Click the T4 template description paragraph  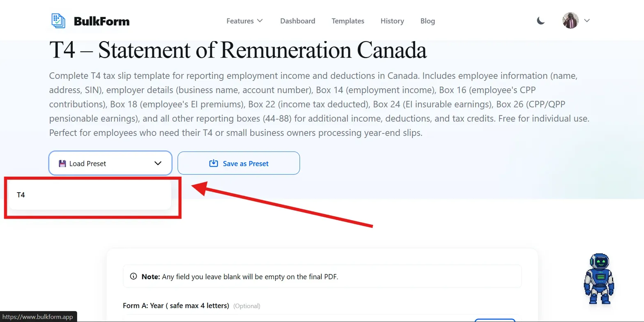point(319,104)
